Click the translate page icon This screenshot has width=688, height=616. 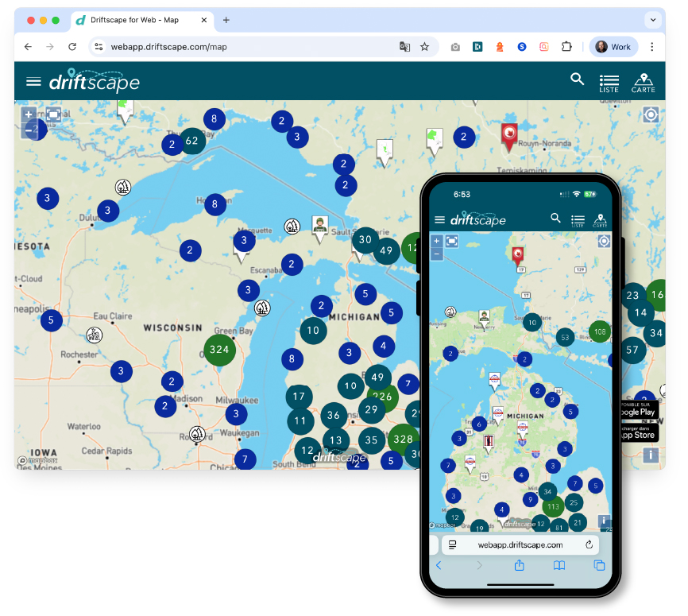404,47
